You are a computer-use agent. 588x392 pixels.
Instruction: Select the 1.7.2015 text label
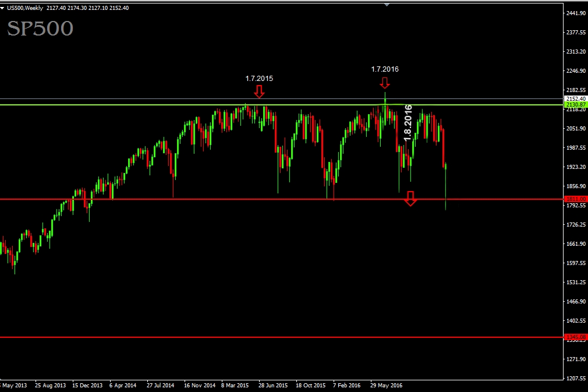(x=259, y=79)
